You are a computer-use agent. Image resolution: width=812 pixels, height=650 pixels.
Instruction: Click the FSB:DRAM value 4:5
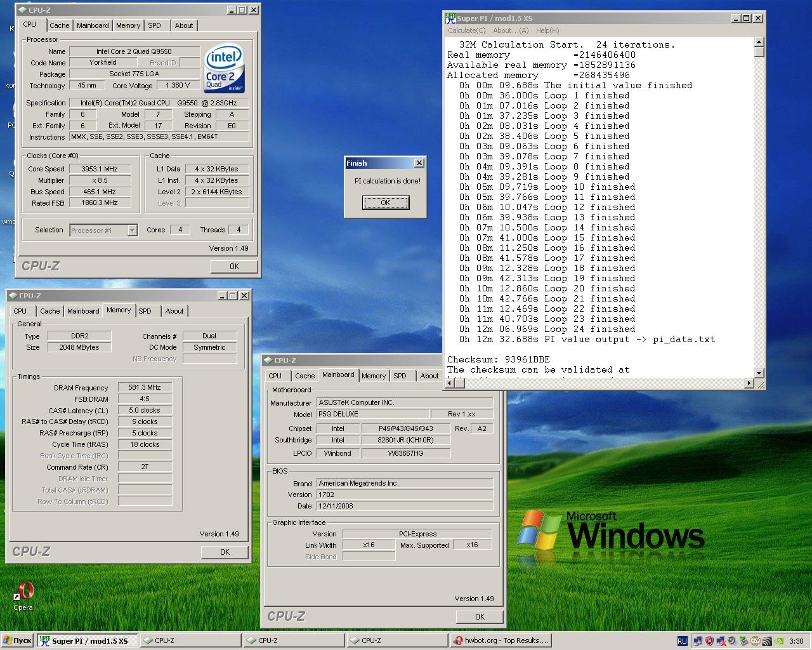pyautogui.click(x=145, y=399)
